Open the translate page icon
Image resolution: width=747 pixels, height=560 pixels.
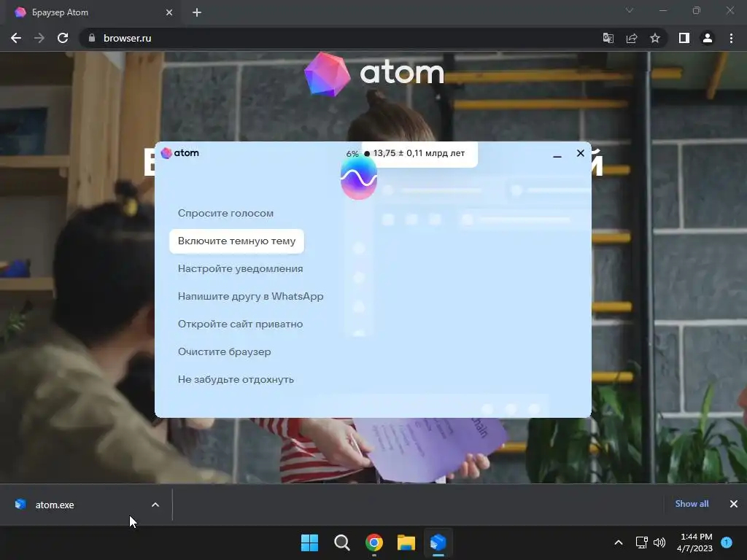click(608, 38)
